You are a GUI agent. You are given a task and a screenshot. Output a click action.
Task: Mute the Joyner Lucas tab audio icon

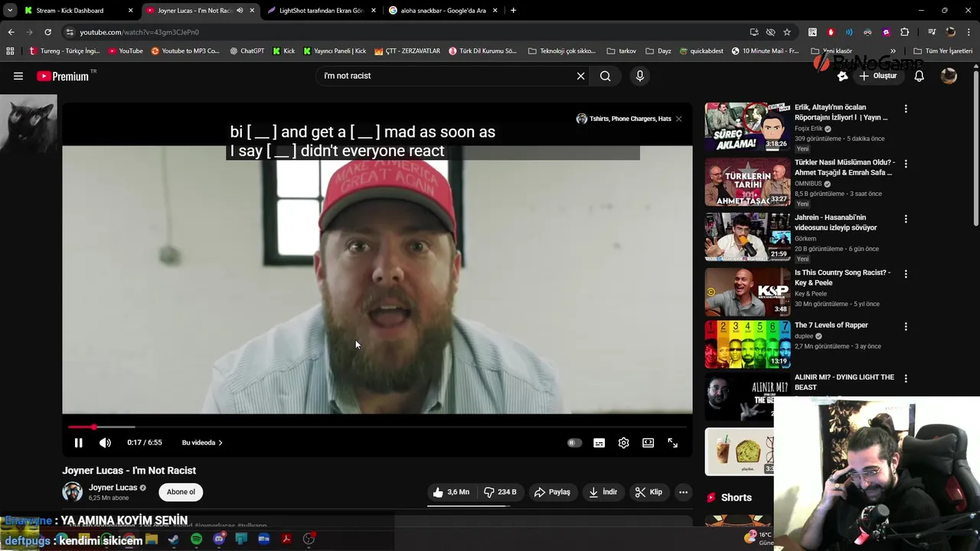(x=240, y=11)
